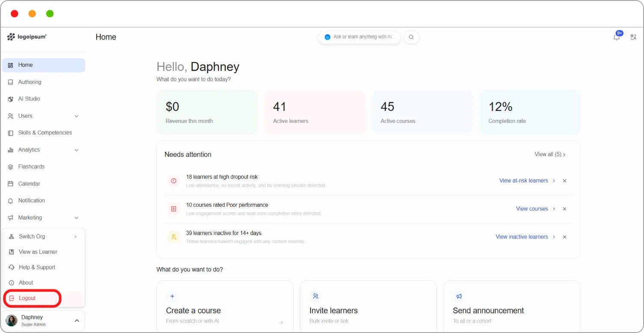The width and height of the screenshot is (644, 333).
Task: Click the Send announcement megaphone icon
Action: (459, 296)
